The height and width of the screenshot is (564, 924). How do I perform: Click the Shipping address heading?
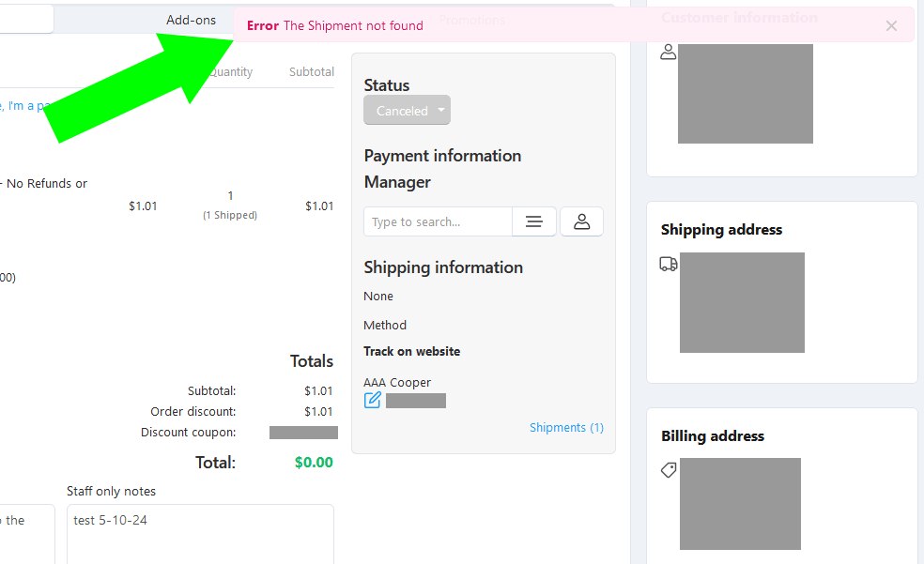click(721, 230)
